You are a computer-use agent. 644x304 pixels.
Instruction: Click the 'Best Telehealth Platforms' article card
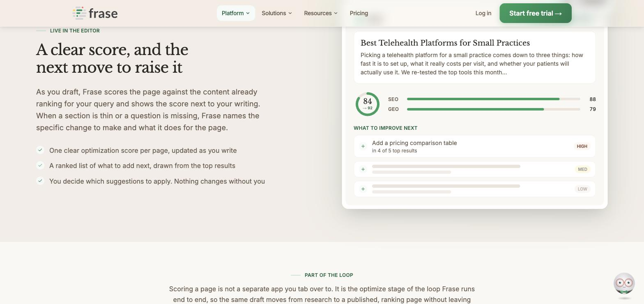pos(475,58)
